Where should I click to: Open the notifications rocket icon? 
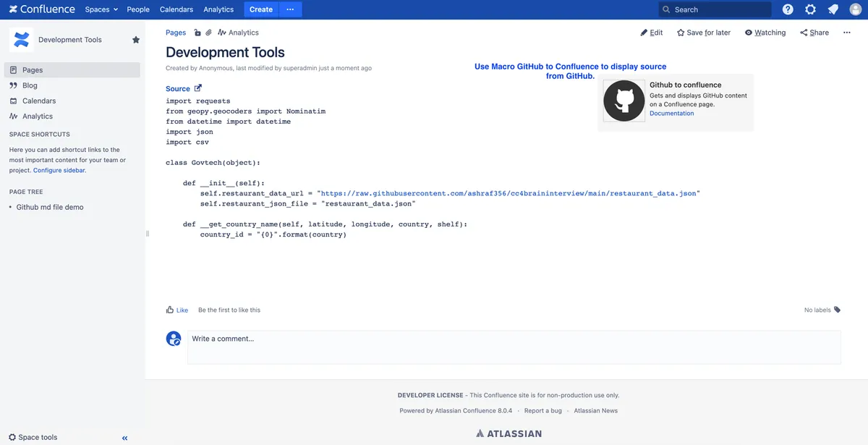(x=833, y=9)
